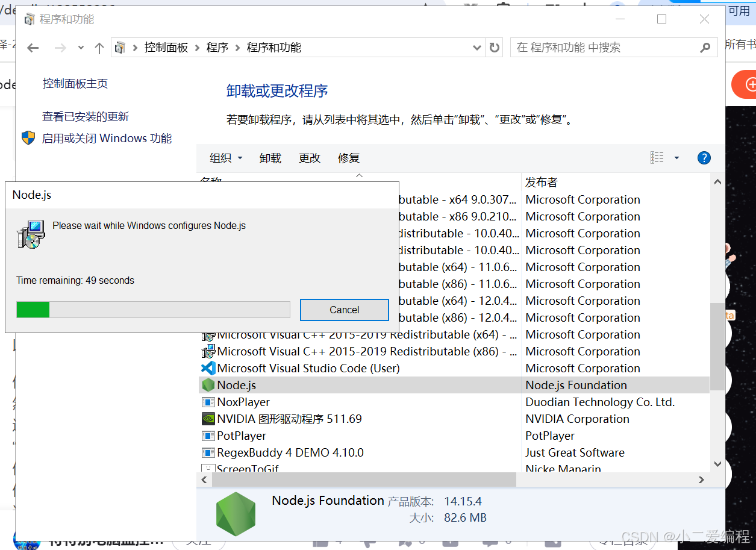Click size value 82.6 MB
Image resolution: width=756 pixels, height=550 pixels.
(x=465, y=517)
